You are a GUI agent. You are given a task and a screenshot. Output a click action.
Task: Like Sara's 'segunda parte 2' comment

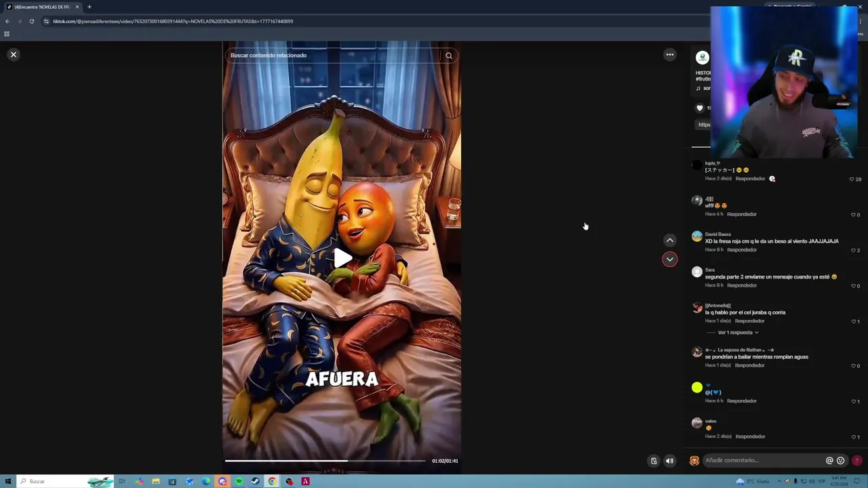854,286
